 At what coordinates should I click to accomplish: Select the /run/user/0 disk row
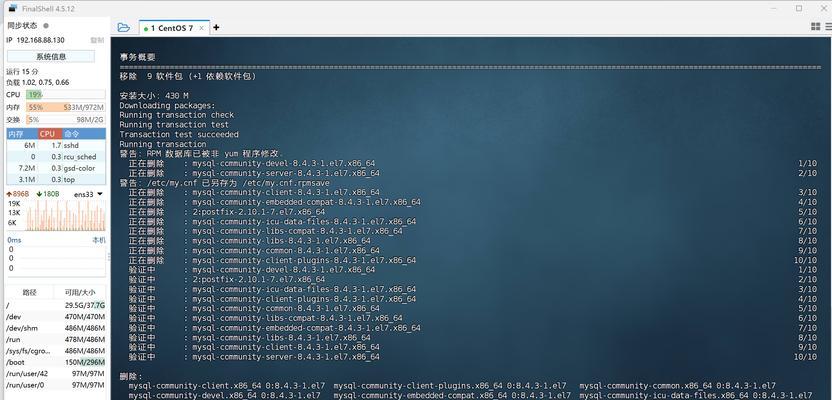56,385
